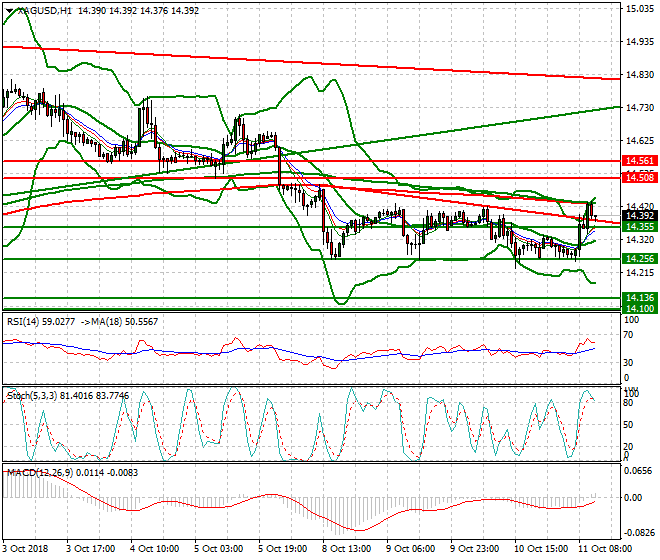The image size is (660, 560).
Task: Click the RSI scale level 70
Action: [628, 335]
